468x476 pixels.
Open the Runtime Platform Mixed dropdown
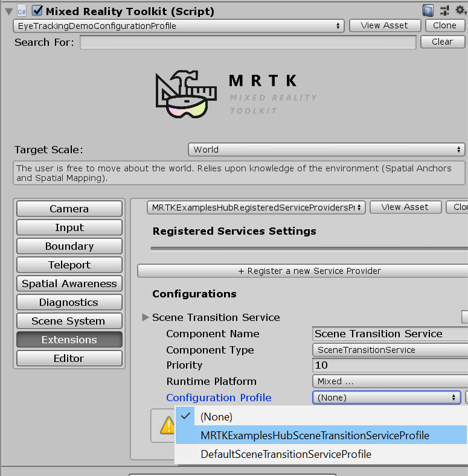pos(390,381)
